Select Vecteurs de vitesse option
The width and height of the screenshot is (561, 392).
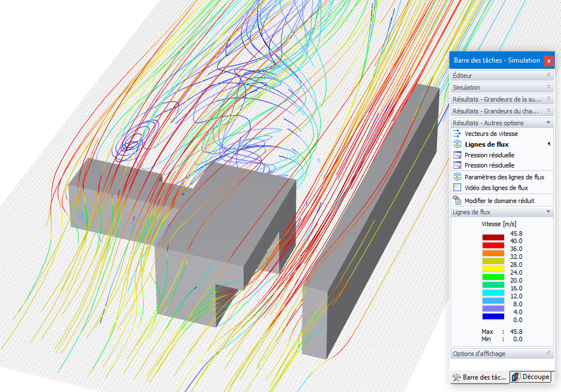pyautogui.click(x=491, y=134)
